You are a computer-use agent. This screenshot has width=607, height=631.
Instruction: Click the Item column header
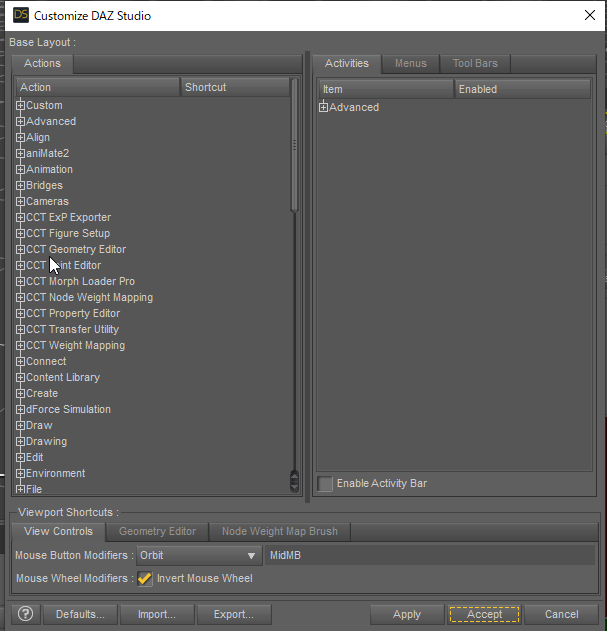coord(386,89)
